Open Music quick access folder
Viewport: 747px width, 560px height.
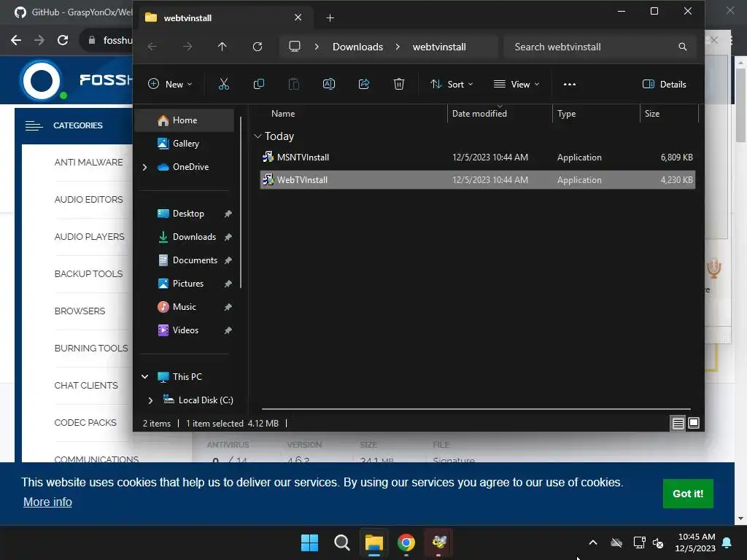[185, 307]
